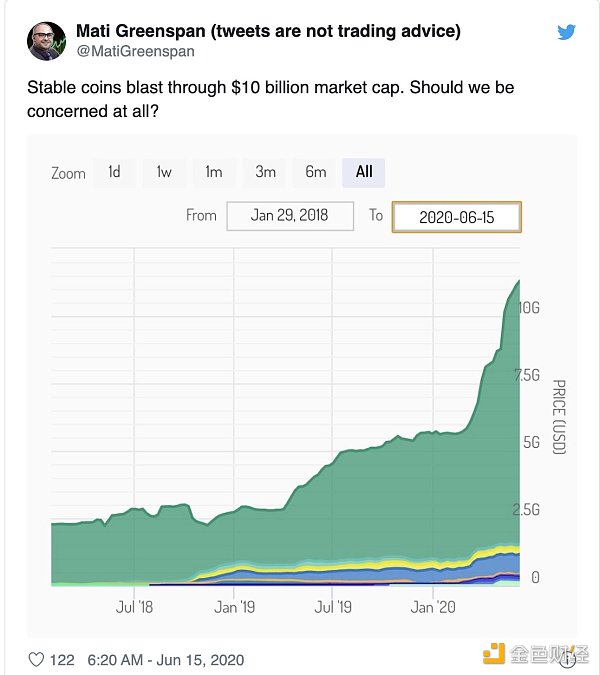Click the blue band in chart
Image resolution: width=600 pixels, height=675 pixels.
click(480, 566)
